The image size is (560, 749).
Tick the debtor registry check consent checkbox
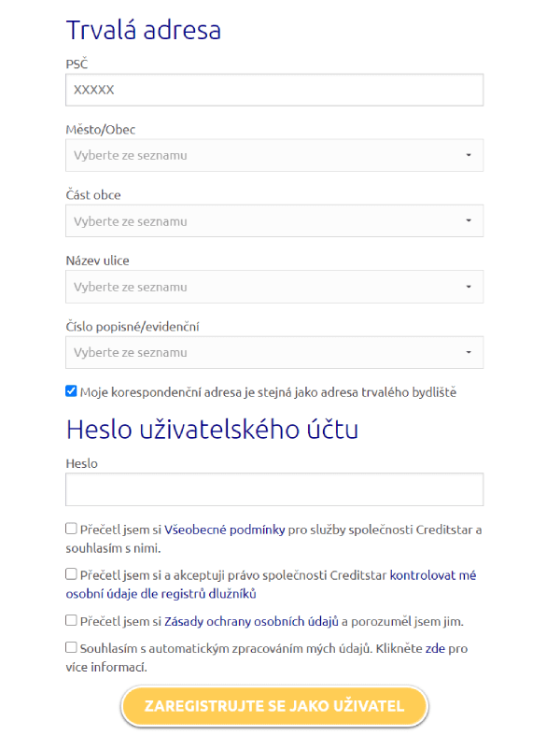tap(71, 573)
